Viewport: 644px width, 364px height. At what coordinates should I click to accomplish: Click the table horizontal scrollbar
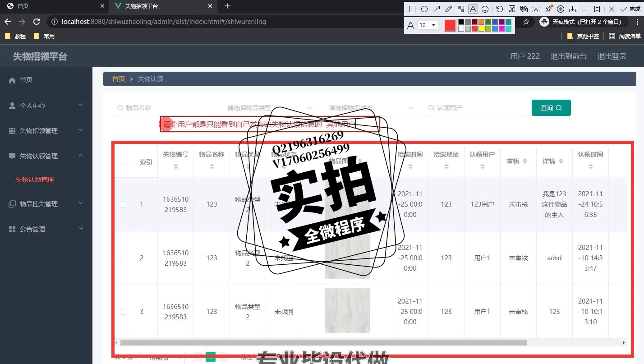click(x=323, y=342)
